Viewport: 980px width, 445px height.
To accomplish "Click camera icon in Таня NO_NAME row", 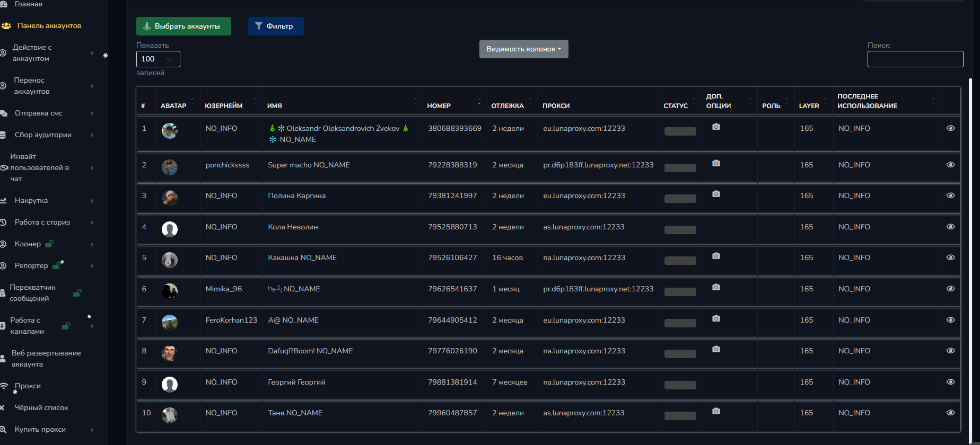I will point(716,411).
